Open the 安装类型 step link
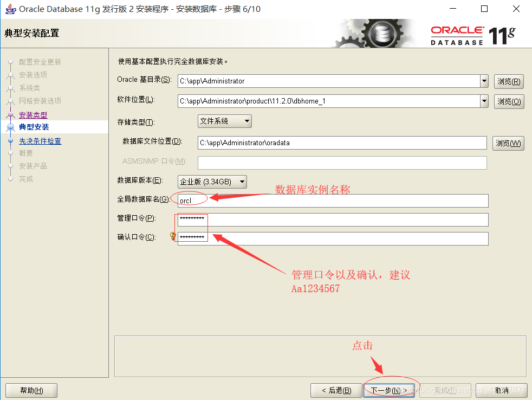The image size is (532, 400). 33,115
